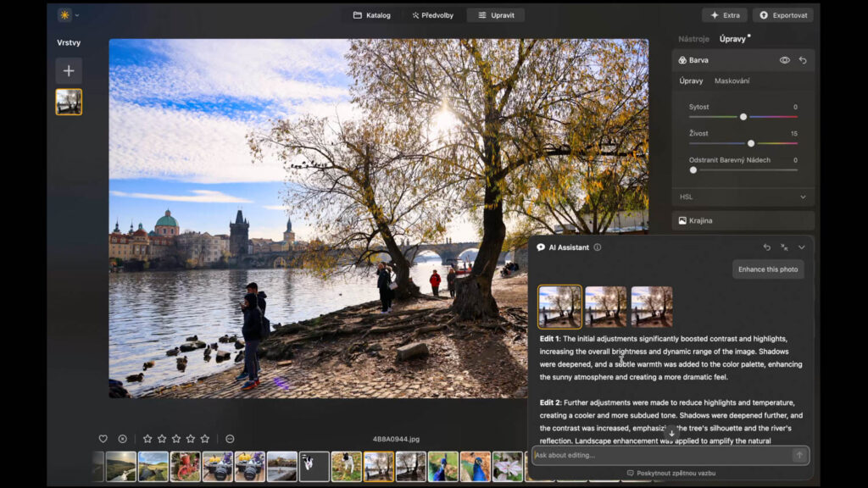Select the photo layer thumbnail in Vrstvy
This screenshot has width=868, height=488.
point(69,102)
